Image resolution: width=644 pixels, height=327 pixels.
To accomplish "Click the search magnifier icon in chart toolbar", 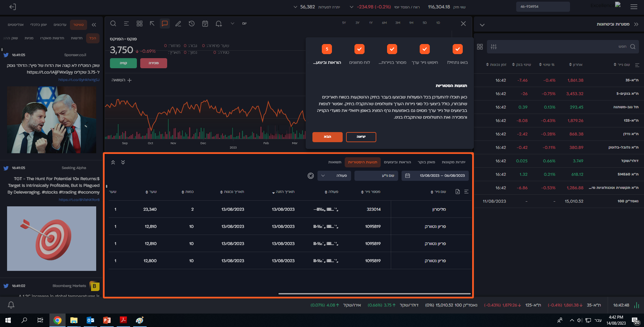I will tap(113, 24).
